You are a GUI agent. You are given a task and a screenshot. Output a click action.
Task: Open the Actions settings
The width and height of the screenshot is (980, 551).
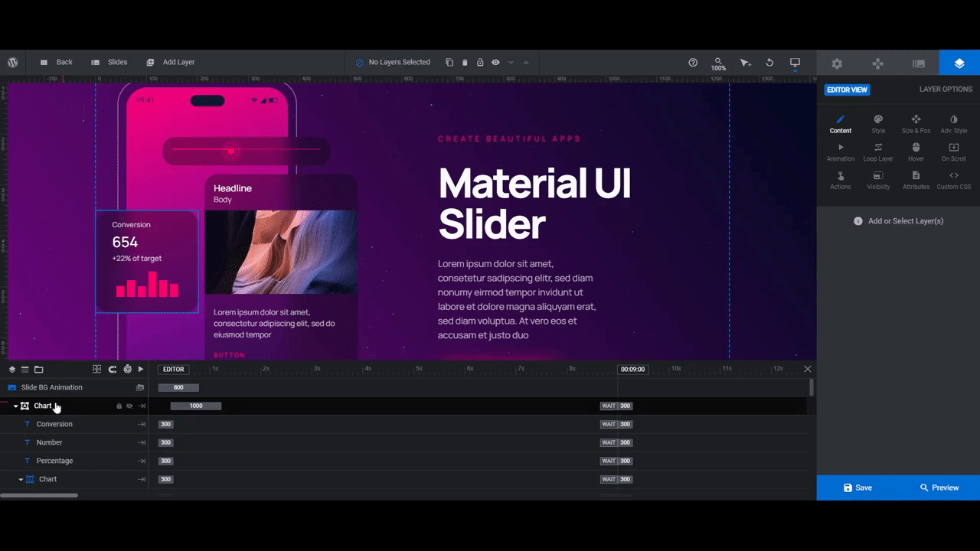841,181
